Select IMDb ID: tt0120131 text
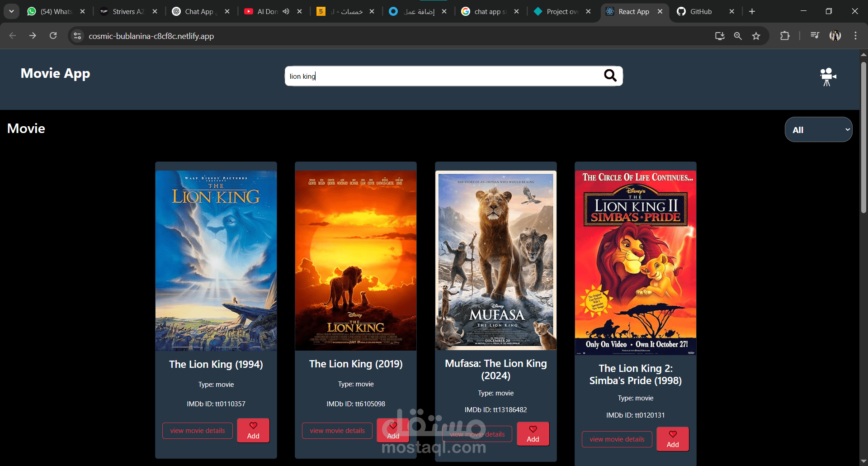Screen dimensions: 868x466 636,415
